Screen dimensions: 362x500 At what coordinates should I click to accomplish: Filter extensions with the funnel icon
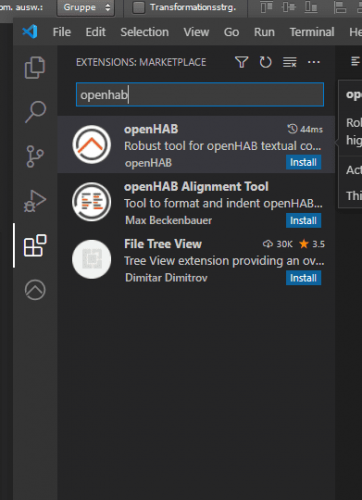[242, 62]
